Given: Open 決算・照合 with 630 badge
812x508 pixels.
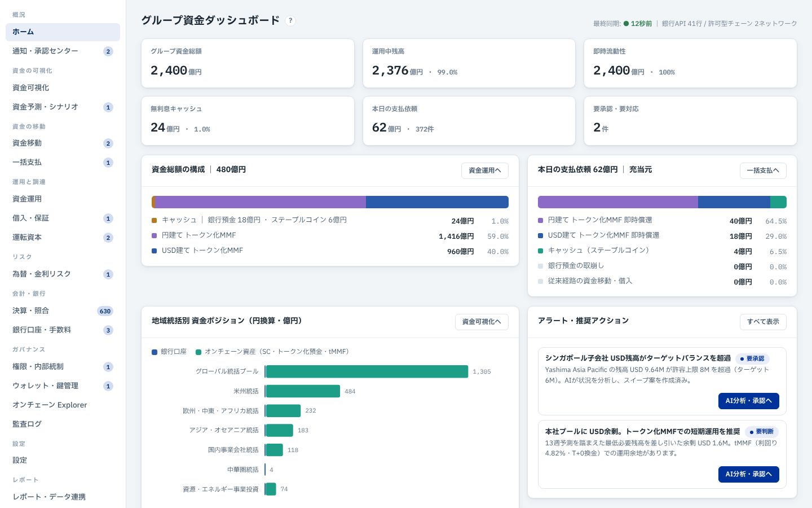Looking at the screenshot, I should [x=63, y=311].
